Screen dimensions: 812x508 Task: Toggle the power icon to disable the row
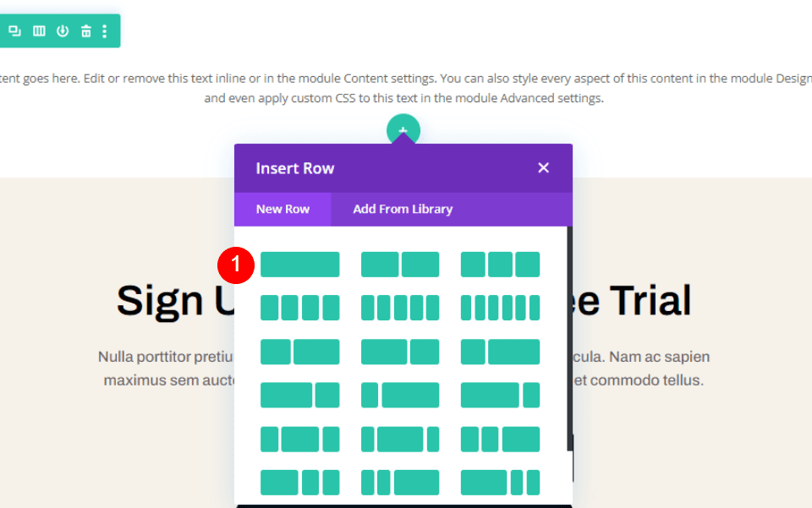click(62, 31)
